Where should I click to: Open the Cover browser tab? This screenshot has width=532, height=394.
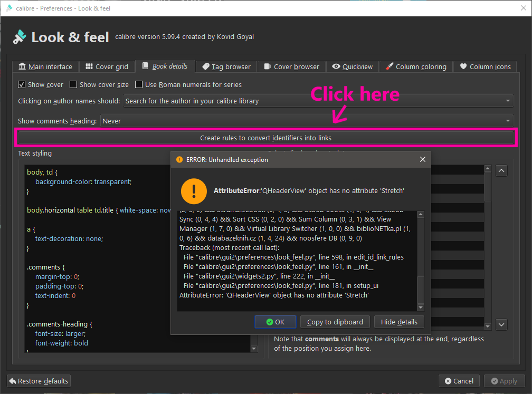pyautogui.click(x=291, y=66)
